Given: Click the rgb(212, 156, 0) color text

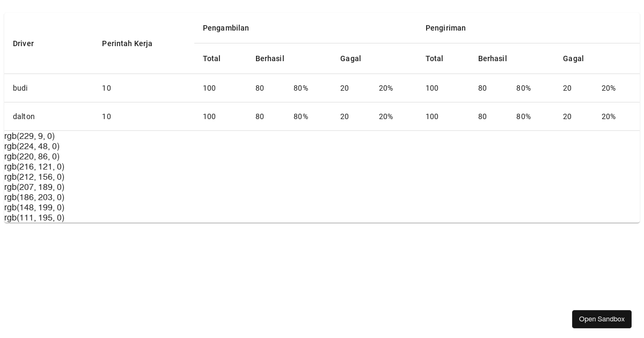Looking at the screenshot, I should point(34,177).
